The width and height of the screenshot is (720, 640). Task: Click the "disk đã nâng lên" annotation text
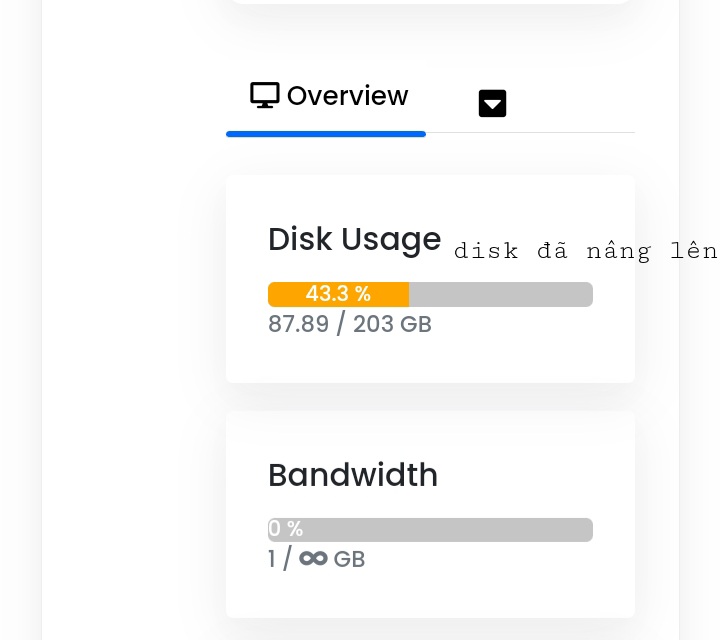click(585, 251)
